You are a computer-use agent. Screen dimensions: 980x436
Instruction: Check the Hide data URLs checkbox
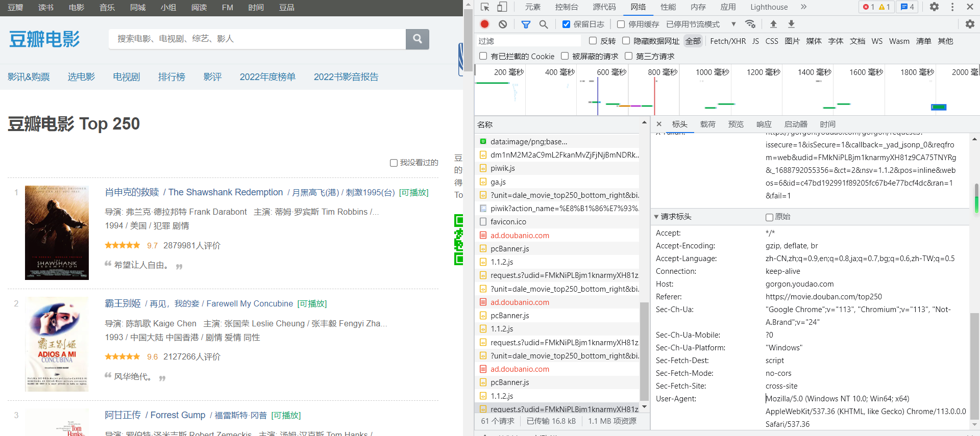pos(626,41)
